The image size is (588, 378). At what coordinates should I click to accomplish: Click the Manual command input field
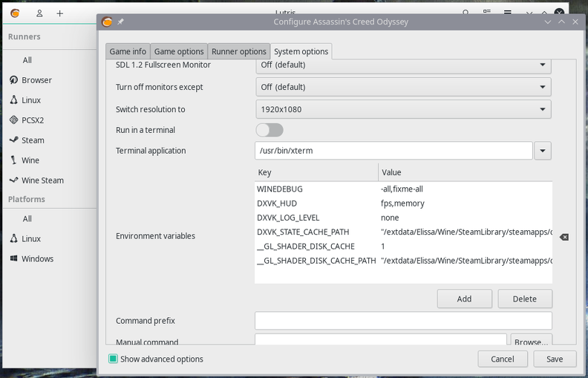point(381,339)
